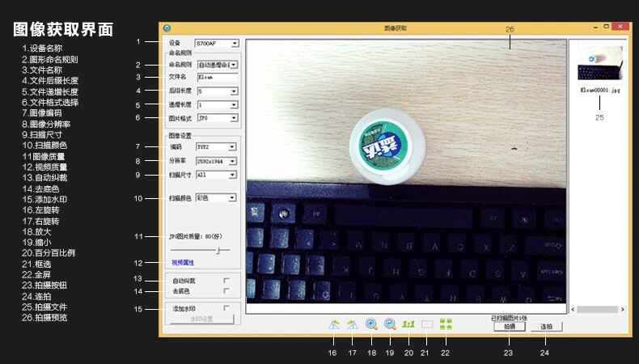Viewport: 639px width, 364px height.
Task: Open the 编码 YUY2 dropdown
Action: pyautogui.click(x=216, y=146)
